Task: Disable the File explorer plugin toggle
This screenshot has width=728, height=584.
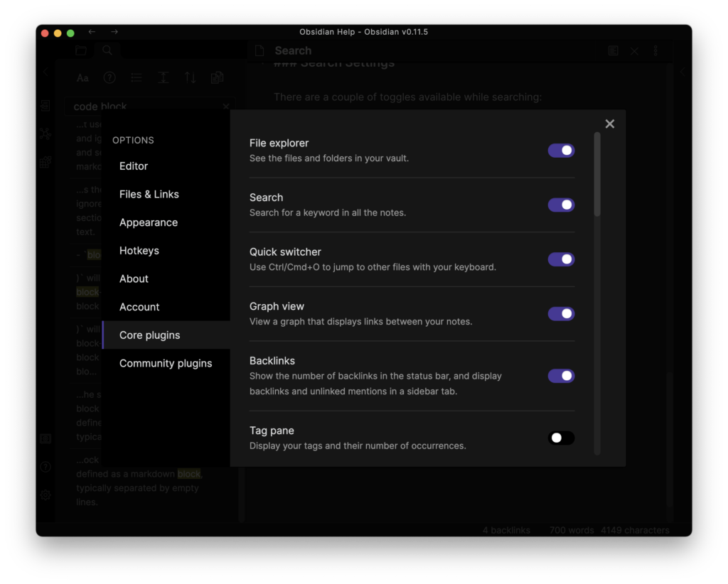Action: click(561, 151)
